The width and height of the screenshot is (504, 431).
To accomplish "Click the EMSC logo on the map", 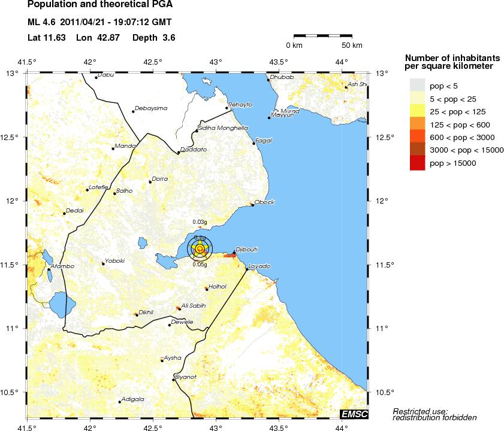I will pos(354,414).
